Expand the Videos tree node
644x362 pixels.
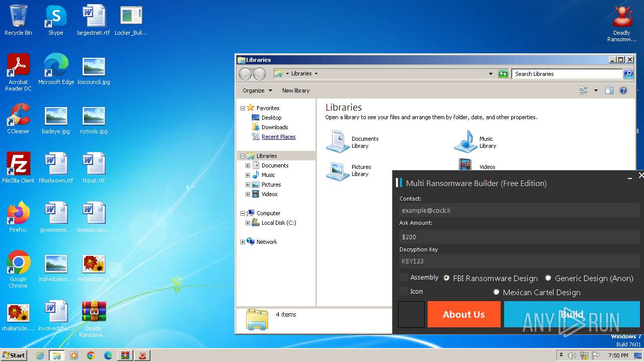(x=248, y=194)
